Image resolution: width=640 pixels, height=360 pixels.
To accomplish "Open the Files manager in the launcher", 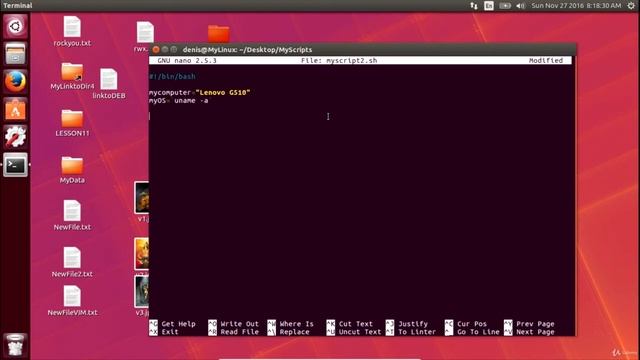I will (x=15, y=54).
